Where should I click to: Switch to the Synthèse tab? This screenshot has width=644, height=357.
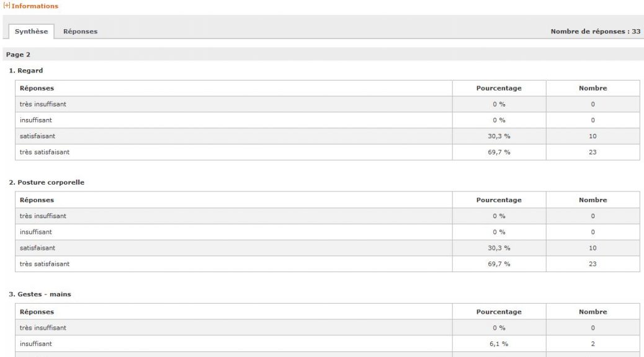(x=31, y=31)
